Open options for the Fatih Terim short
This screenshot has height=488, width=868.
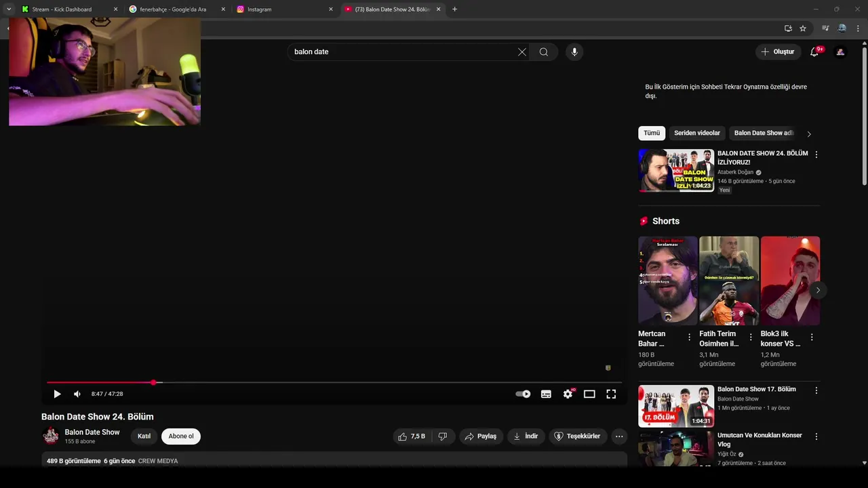[751, 337]
